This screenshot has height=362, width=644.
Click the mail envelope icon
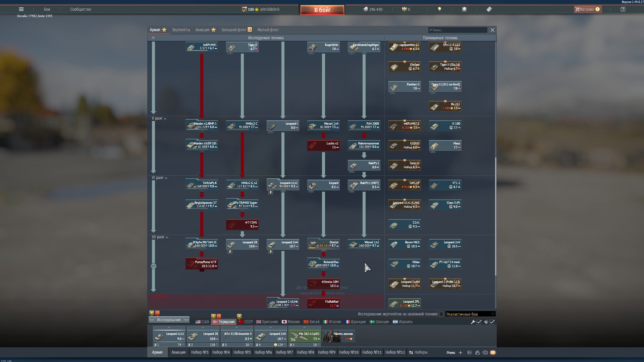pyautogui.click(x=493, y=352)
